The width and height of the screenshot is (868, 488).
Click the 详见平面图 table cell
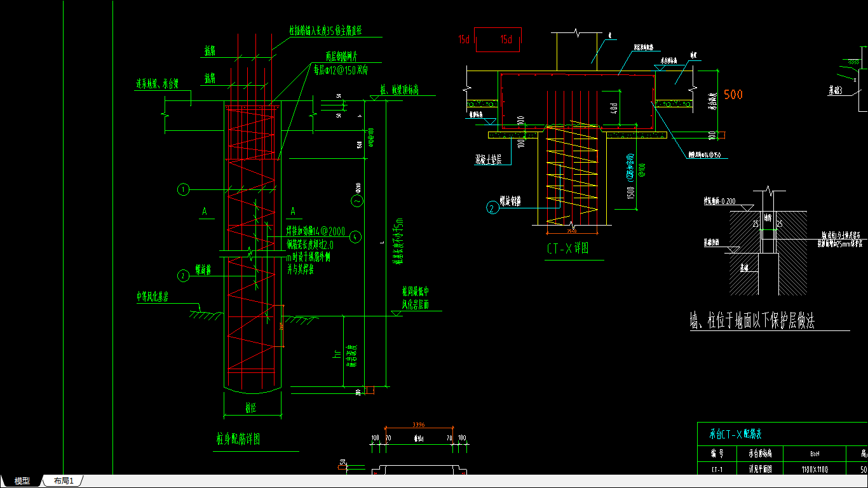760,470
